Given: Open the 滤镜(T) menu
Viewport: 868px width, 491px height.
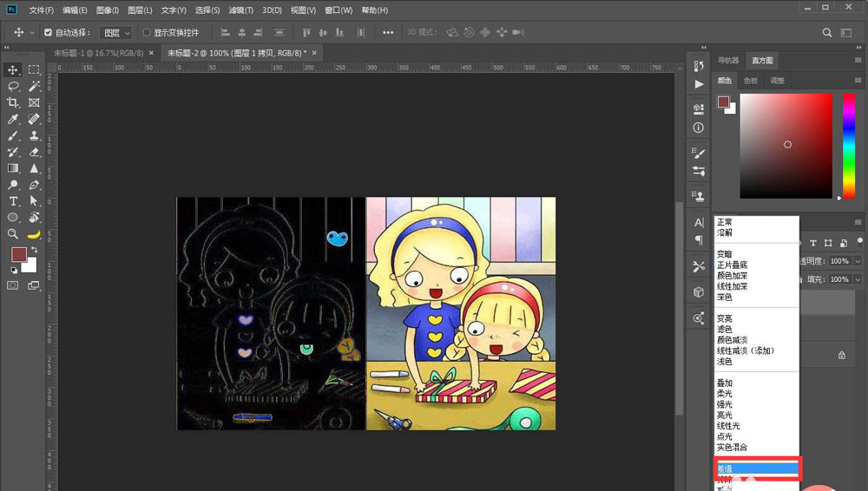Looking at the screenshot, I should pos(240,10).
